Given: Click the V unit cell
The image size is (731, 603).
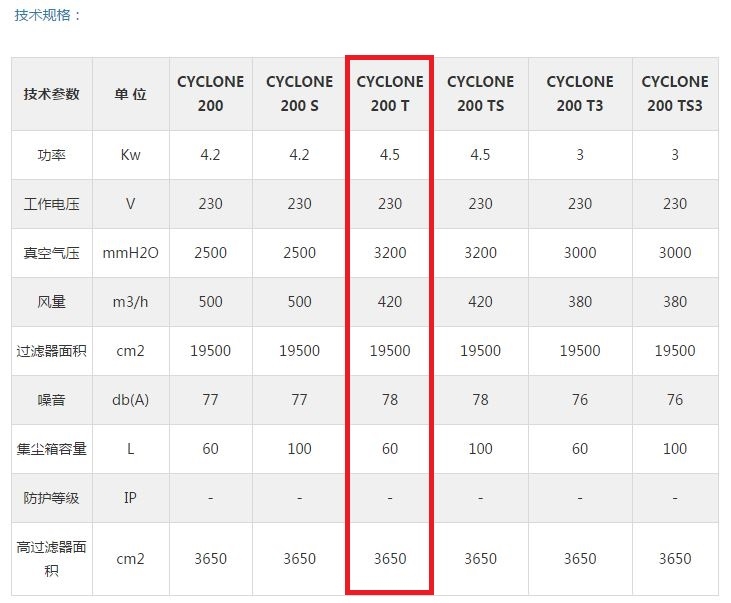Looking at the screenshot, I should (x=131, y=204).
